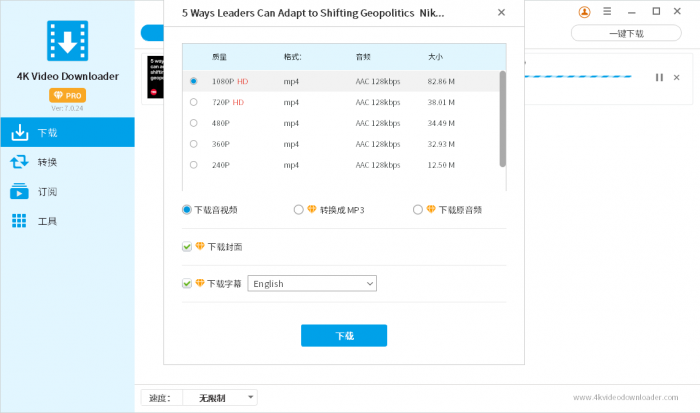Screen dimensions: 700x413
Task: Open the 订阅 (Subscribe) sidebar section
Action: [x=67, y=192]
